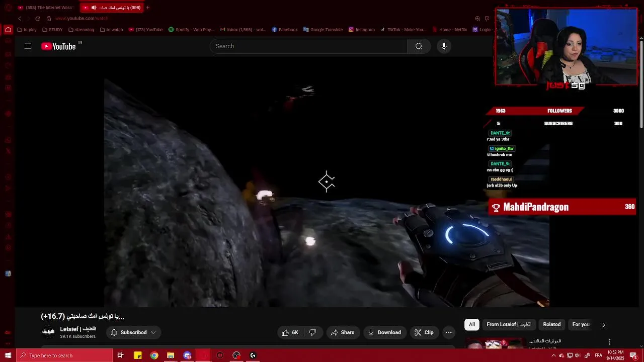Start voice search with the microphone

coord(444,46)
